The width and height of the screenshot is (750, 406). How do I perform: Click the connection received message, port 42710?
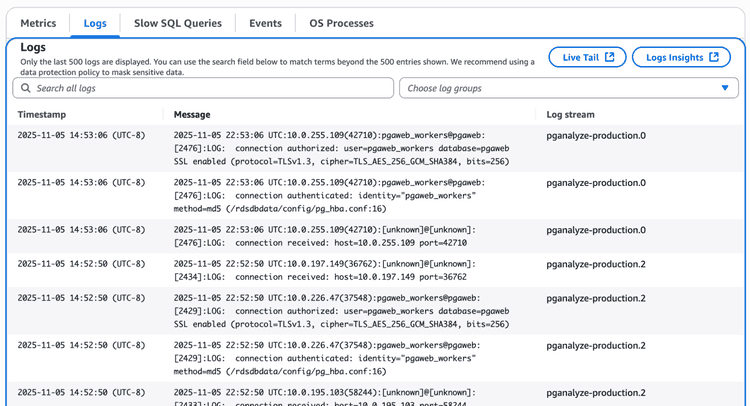coord(325,236)
